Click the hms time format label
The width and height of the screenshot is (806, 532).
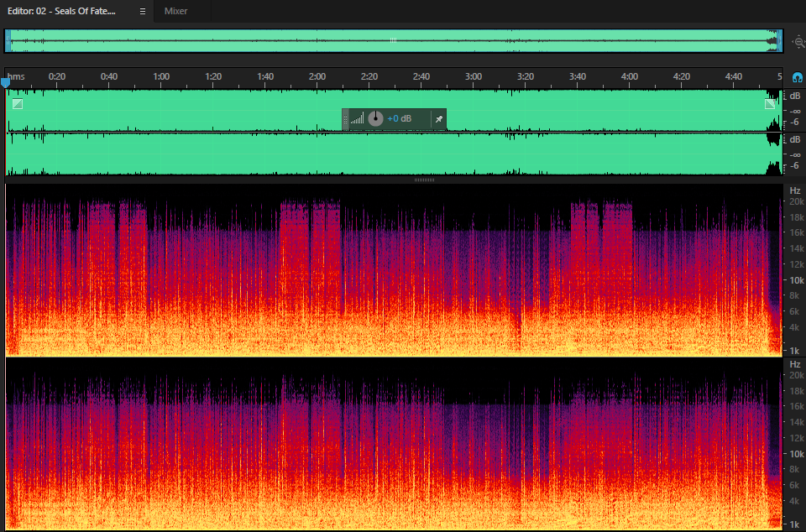(16, 76)
